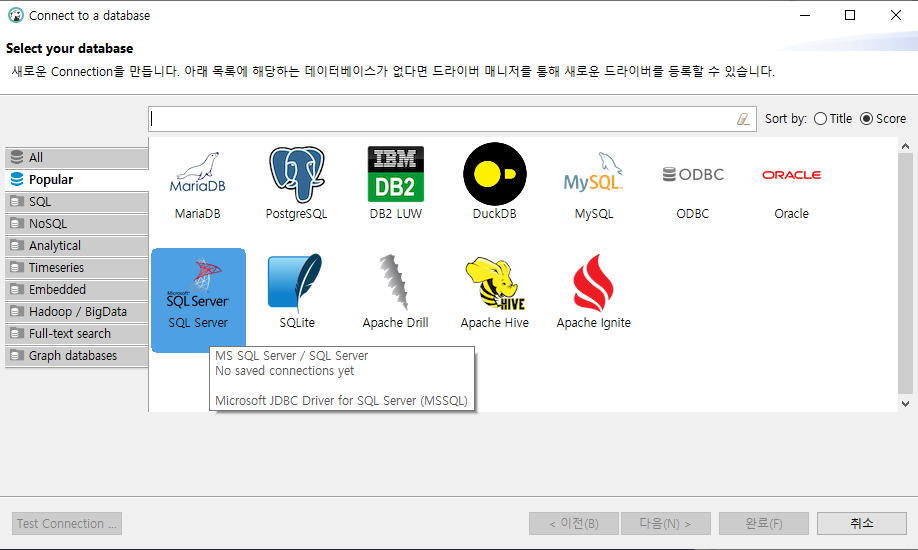Open Graph databases category
This screenshot has height=550, width=918.
point(77,356)
